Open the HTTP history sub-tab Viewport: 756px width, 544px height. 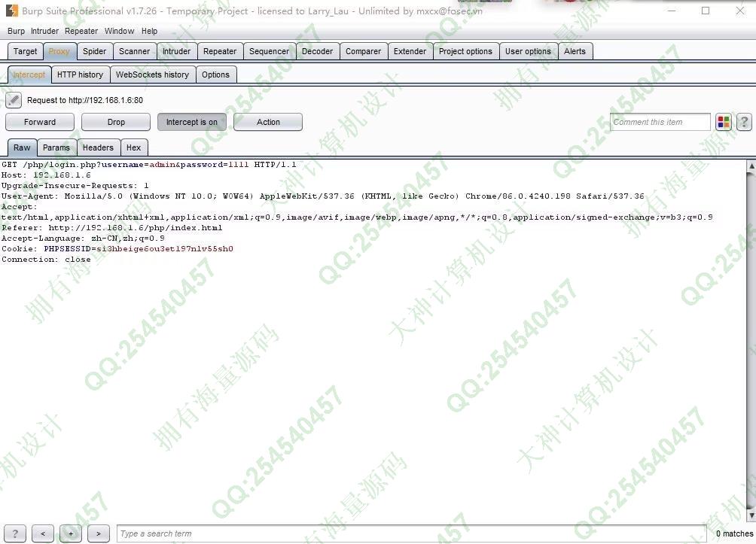(80, 74)
